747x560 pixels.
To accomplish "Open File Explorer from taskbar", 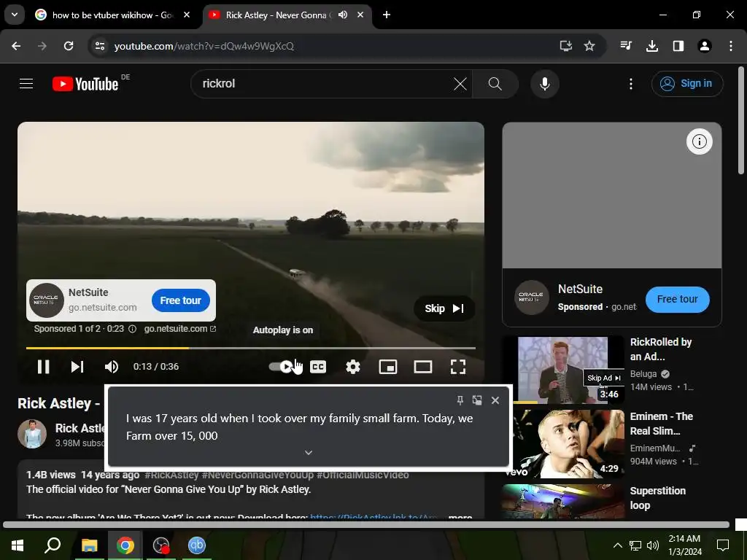I will tap(89, 545).
